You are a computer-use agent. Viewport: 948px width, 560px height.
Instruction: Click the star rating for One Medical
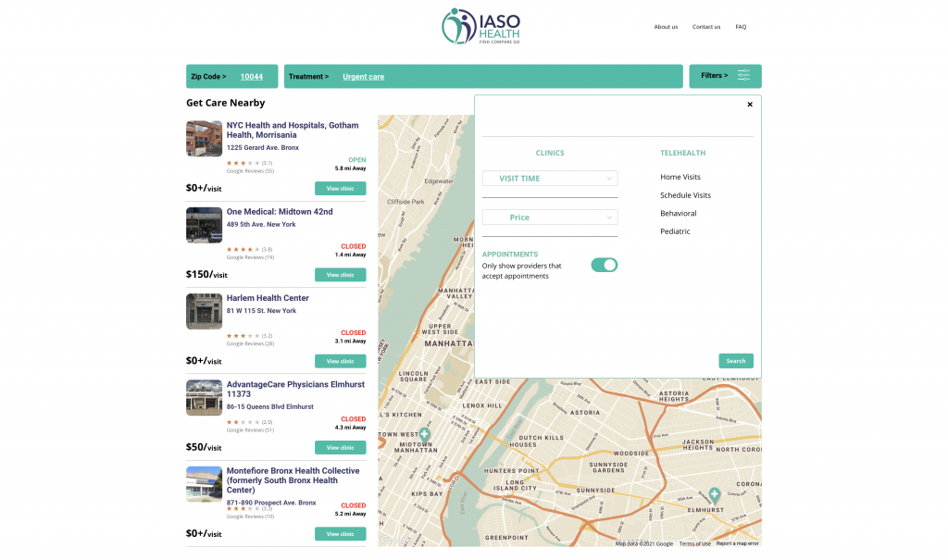243,249
